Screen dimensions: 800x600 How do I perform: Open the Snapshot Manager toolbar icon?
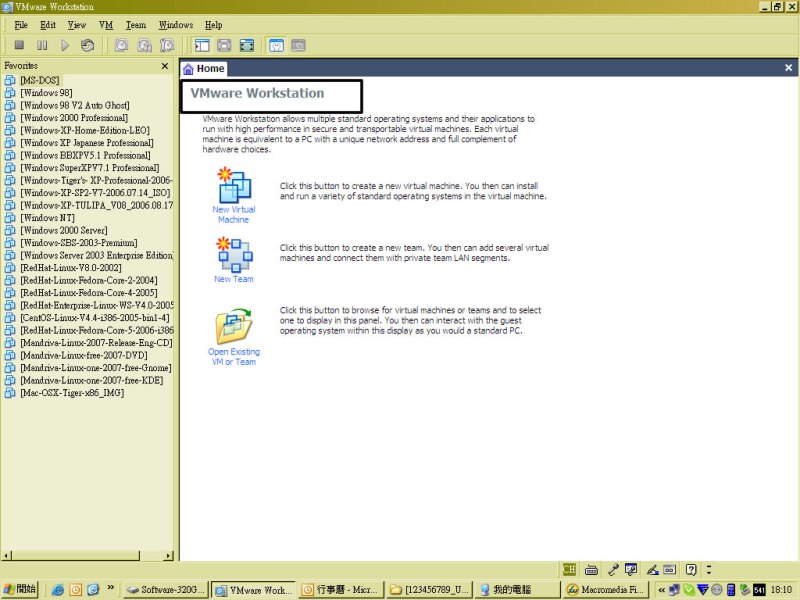[167, 45]
